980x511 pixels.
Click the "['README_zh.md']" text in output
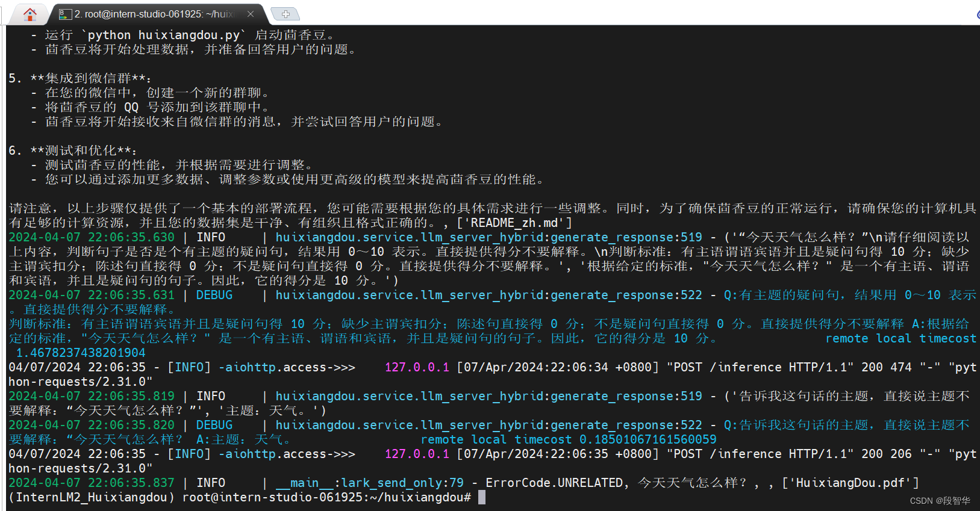pyautogui.click(x=514, y=223)
